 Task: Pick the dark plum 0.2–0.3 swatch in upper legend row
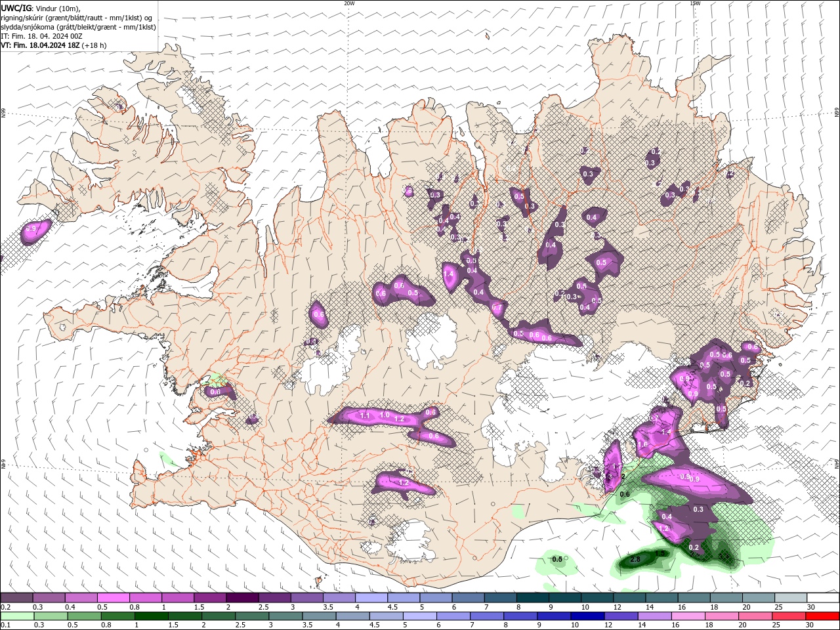[16, 598]
